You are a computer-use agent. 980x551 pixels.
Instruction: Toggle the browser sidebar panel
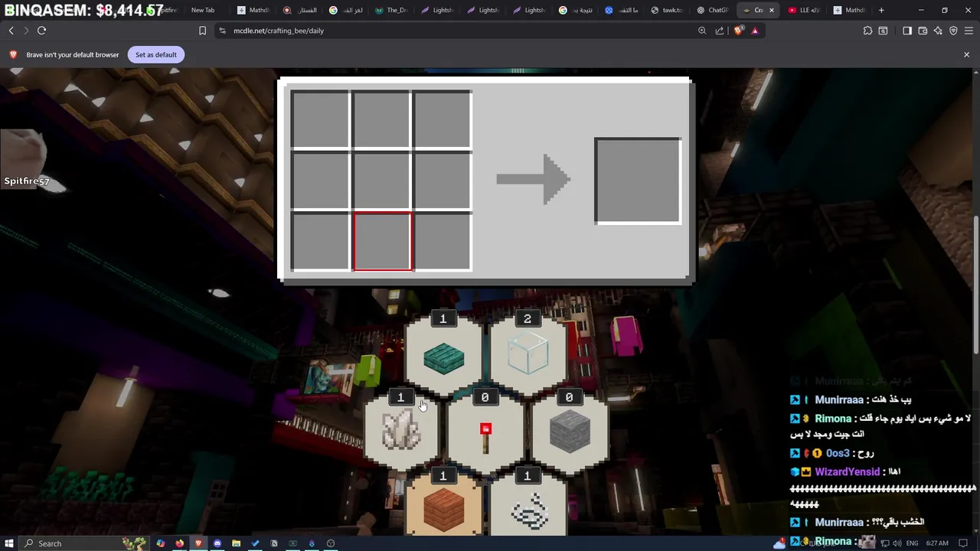(907, 31)
